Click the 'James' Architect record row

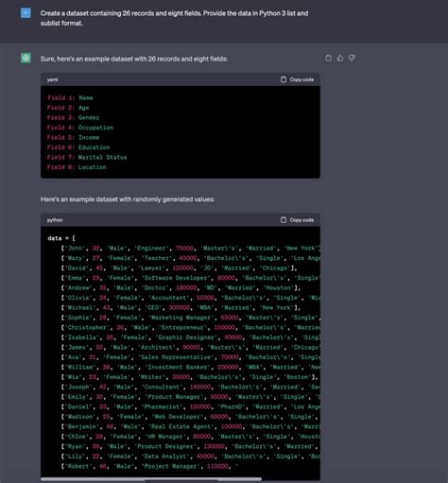(x=191, y=348)
